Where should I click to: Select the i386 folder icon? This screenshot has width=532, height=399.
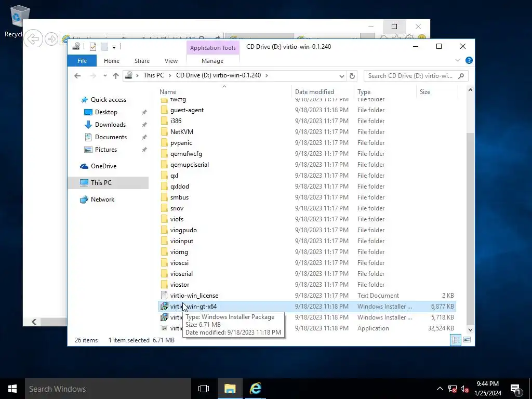[164, 121]
